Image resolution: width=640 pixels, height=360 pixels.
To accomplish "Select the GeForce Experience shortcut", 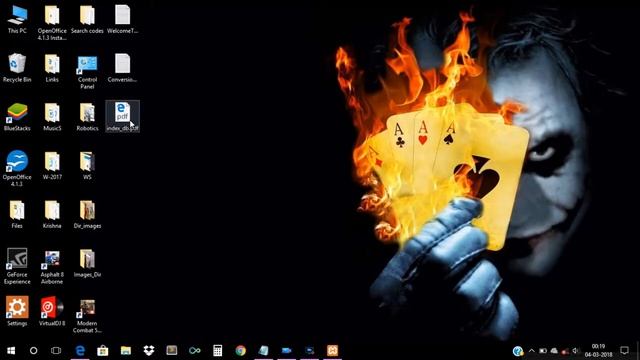I will pos(17,266).
